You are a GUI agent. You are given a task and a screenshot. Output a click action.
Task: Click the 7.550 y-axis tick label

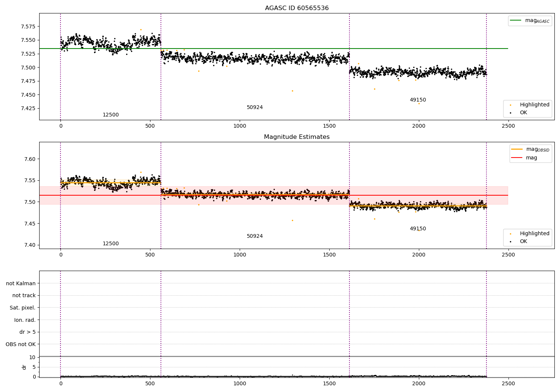pyautogui.click(x=28, y=40)
